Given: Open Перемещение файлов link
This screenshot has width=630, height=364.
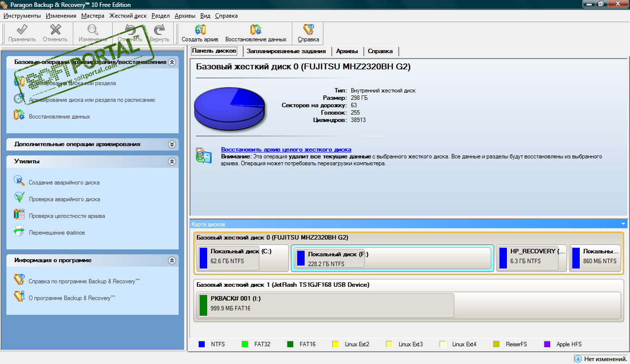Looking at the screenshot, I should (57, 233).
